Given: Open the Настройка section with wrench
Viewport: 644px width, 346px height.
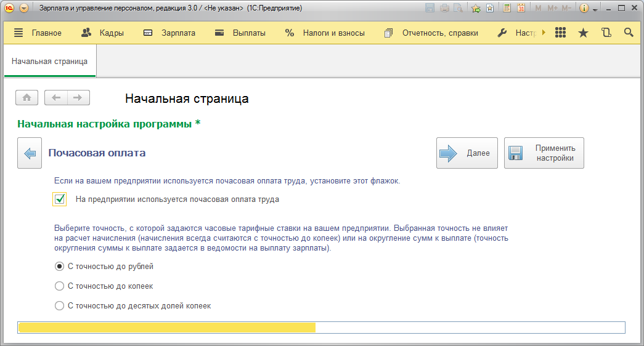Looking at the screenshot, I should tap(526, 33).
